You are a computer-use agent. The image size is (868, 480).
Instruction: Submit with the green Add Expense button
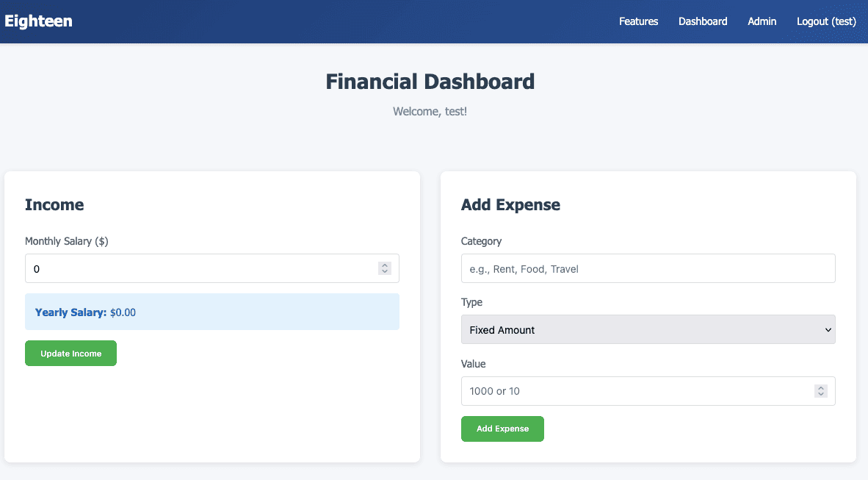[x=502, y=429]
